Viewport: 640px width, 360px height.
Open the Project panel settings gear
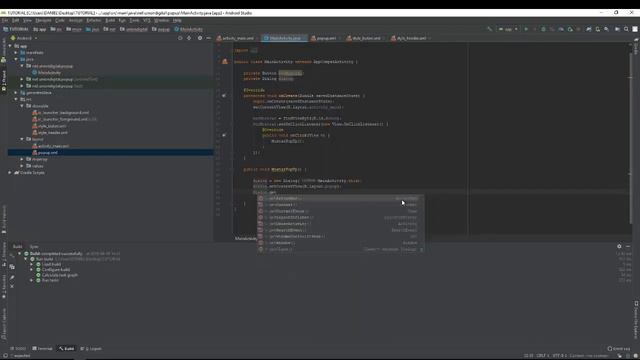(200, 38)
